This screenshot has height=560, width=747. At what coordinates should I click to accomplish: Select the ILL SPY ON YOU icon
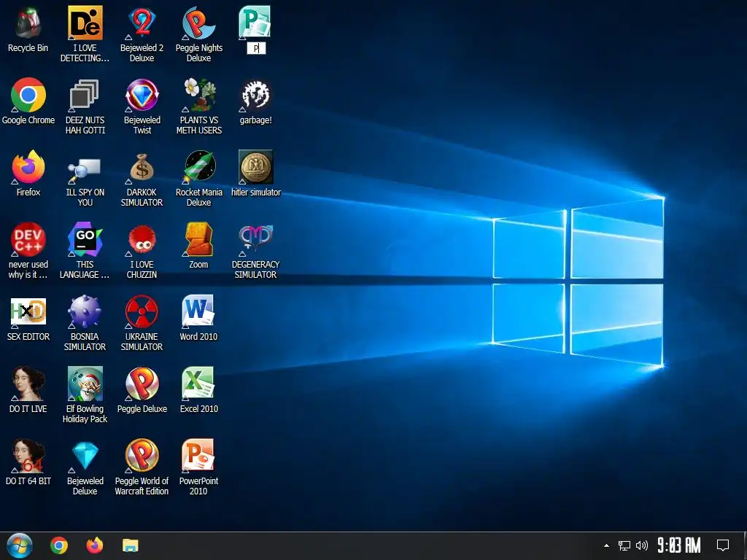click(x=85, y=169)
